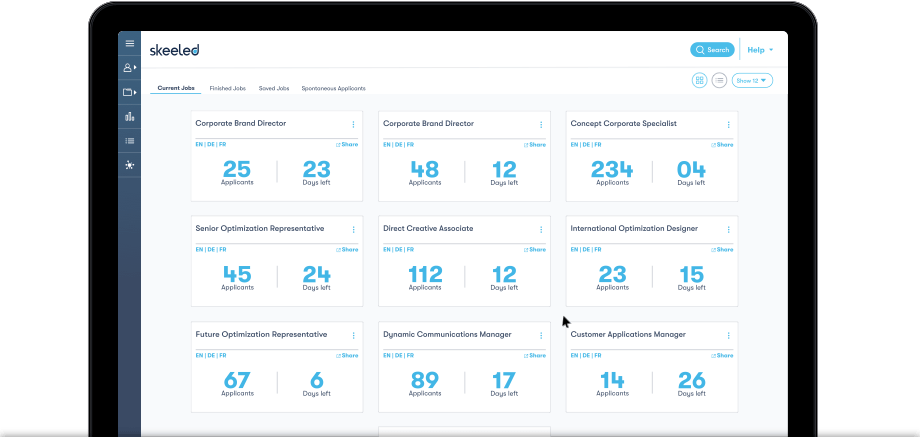This screenshot has height=437, width=920.
Task: Open the folder icon in the sidebar
Action: (x=129, y=92)
